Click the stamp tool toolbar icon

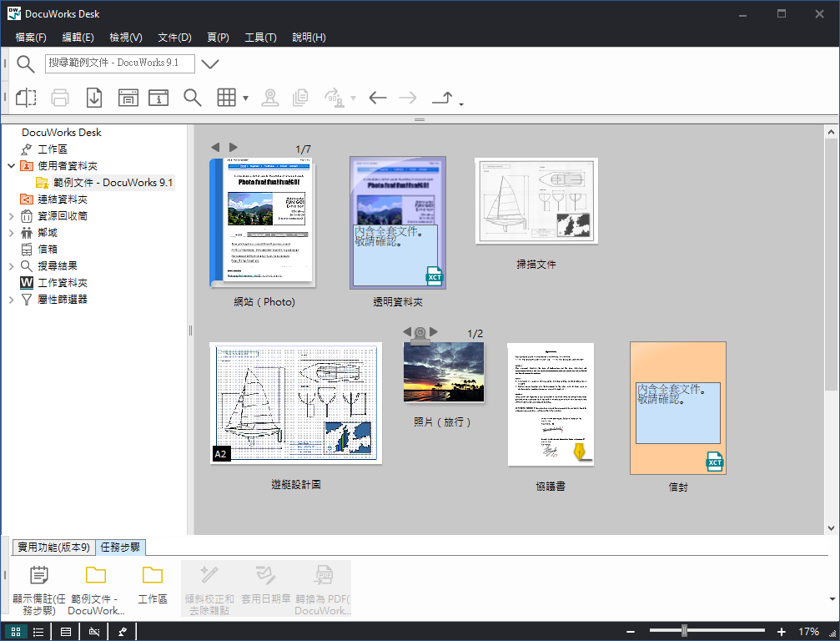(270, 98)
